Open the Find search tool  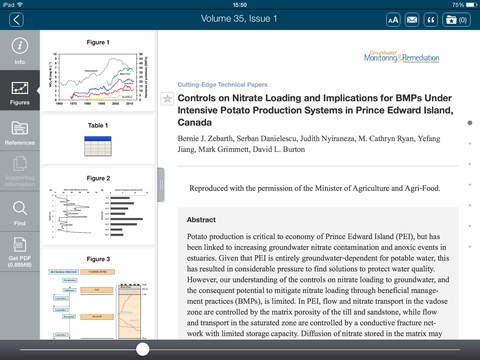20,212
